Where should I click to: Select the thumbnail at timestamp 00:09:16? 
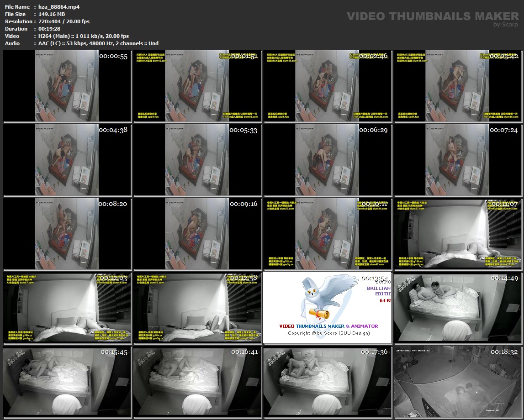(197, 234)
